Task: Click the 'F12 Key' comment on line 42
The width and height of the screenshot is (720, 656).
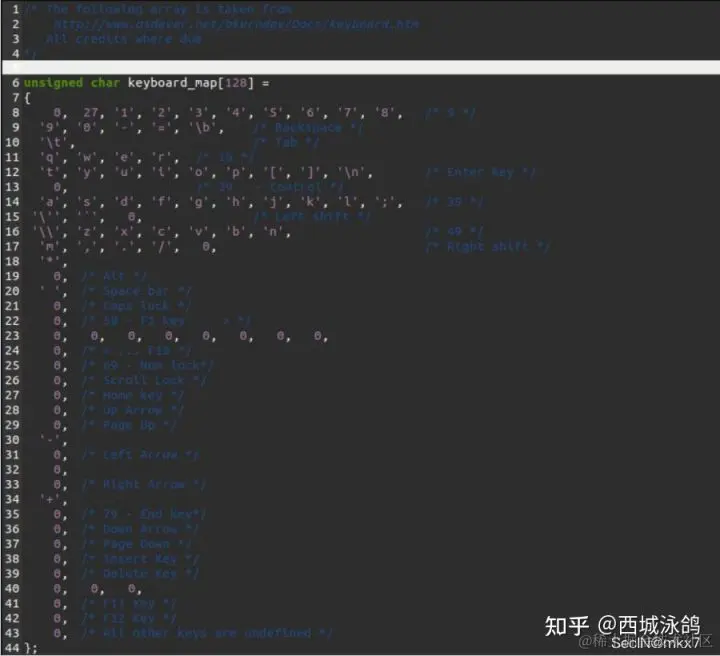Action: coord(129,618)
